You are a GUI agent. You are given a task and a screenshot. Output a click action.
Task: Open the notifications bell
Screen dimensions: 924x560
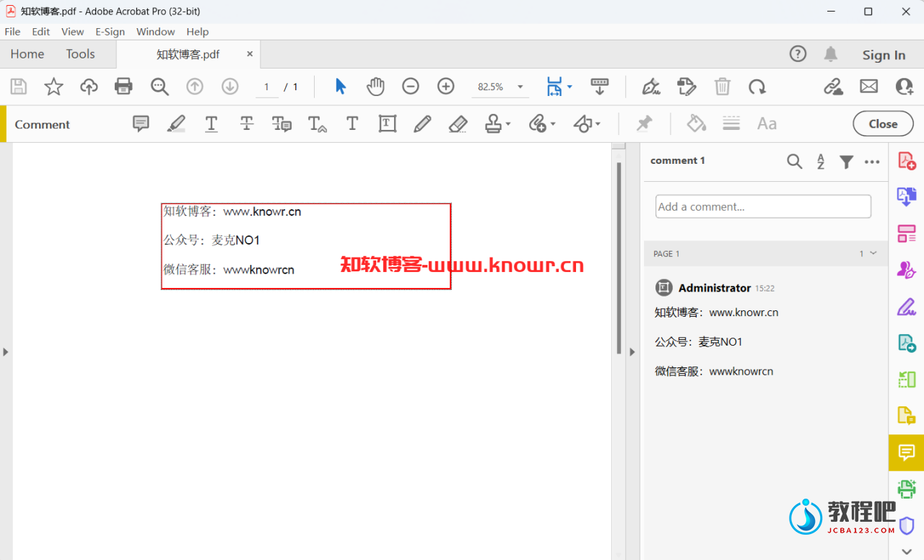click(831, 54)
